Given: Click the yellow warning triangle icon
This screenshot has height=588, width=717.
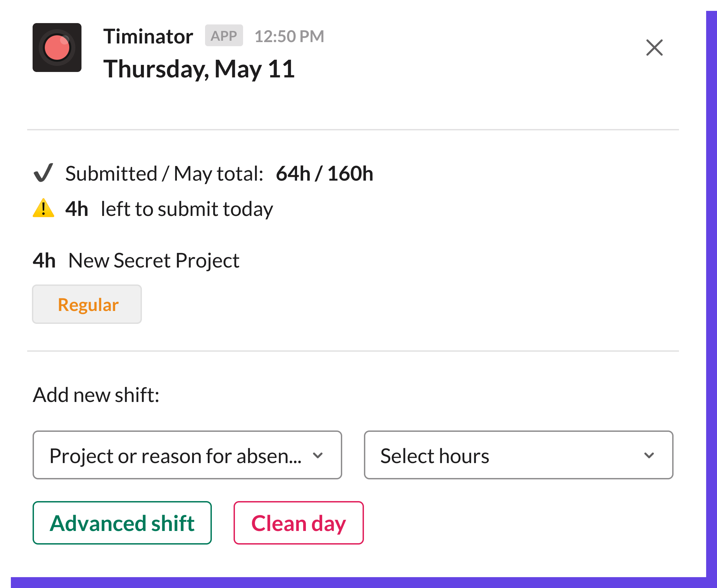Looking at the screenshot, I should click(43, 208).
